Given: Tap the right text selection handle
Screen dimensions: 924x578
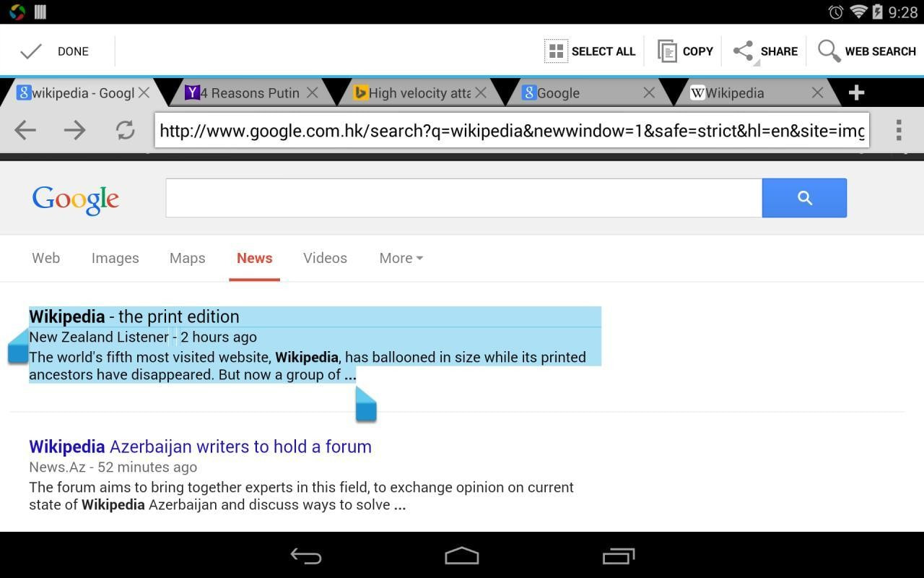Looking at the screenshot, I should click(366, 405).
